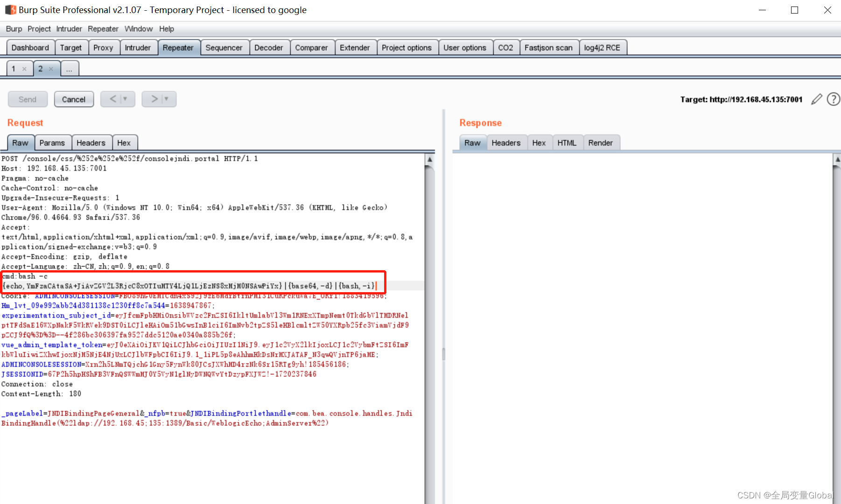The width and height of the screenshot is (841, 504).
Task: Open the Comparer tab
Action: pos(312,48)
